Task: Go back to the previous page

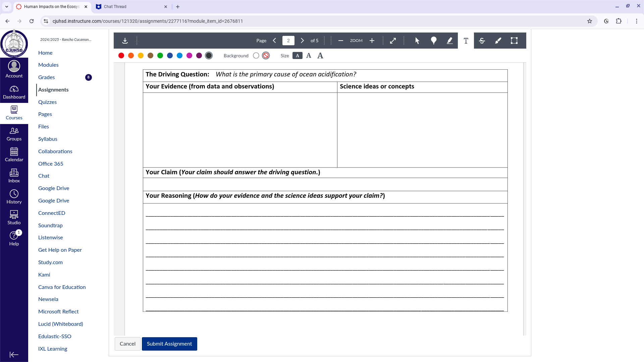Action: point(275,40)
